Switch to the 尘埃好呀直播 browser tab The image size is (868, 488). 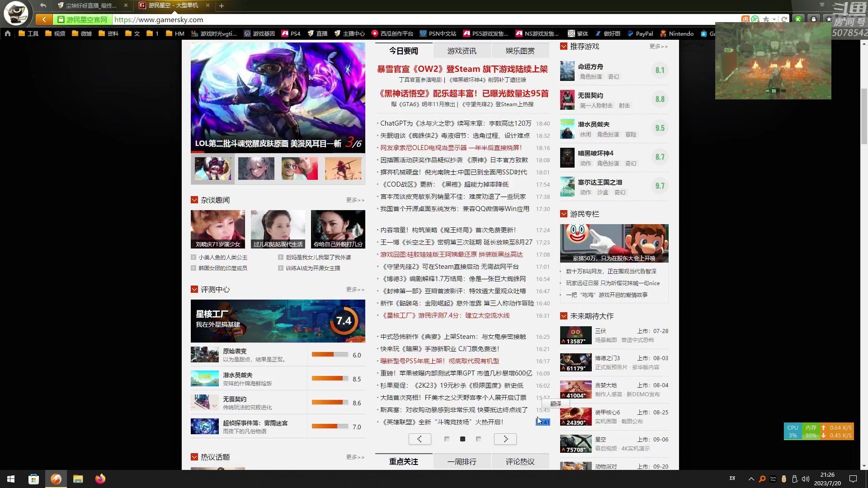91,5
